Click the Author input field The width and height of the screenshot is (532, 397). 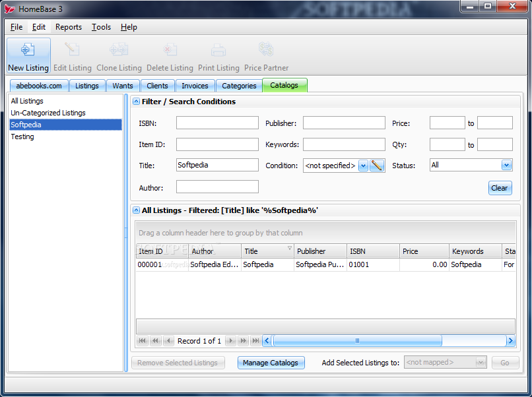(217, 187)
